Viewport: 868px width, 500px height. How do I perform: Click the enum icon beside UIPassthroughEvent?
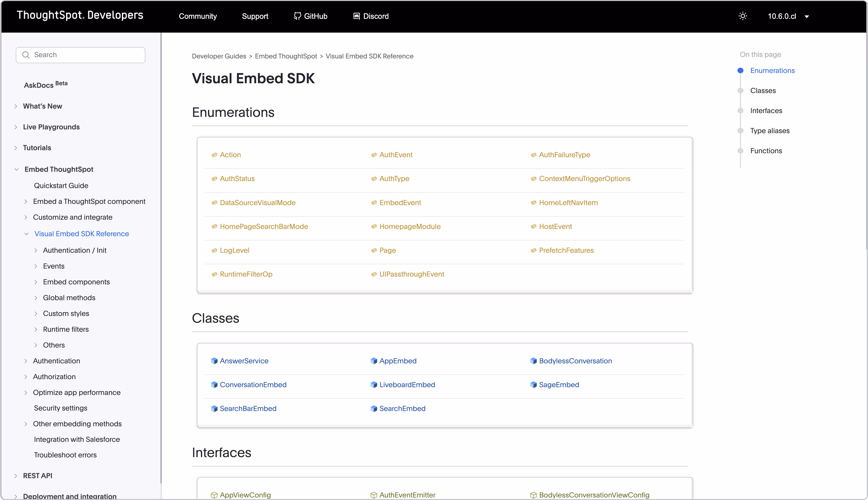374,274
